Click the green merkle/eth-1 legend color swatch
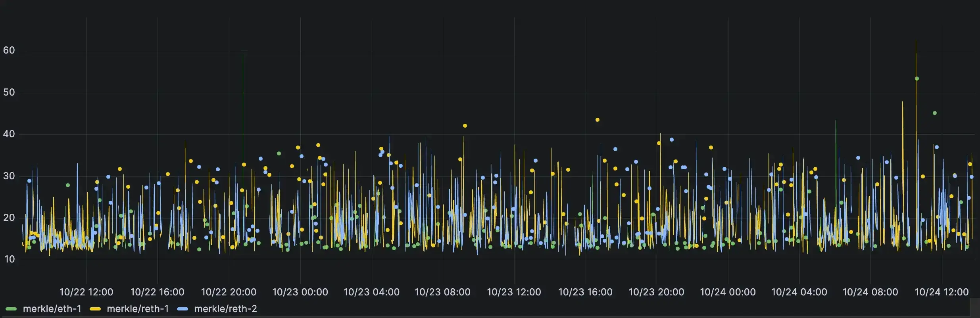 (11, 309)
